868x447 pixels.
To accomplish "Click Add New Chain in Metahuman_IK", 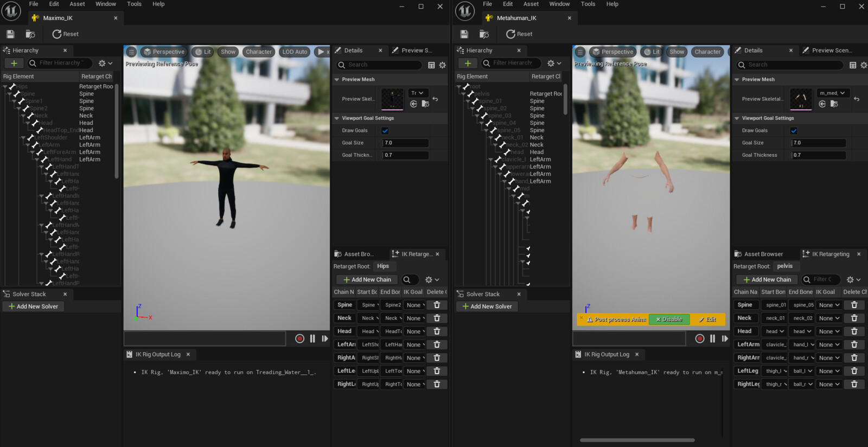I will [767, 280].
